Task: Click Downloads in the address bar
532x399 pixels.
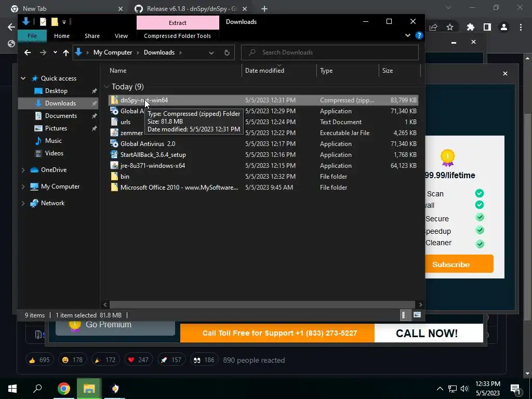Action: click(159, 52)
